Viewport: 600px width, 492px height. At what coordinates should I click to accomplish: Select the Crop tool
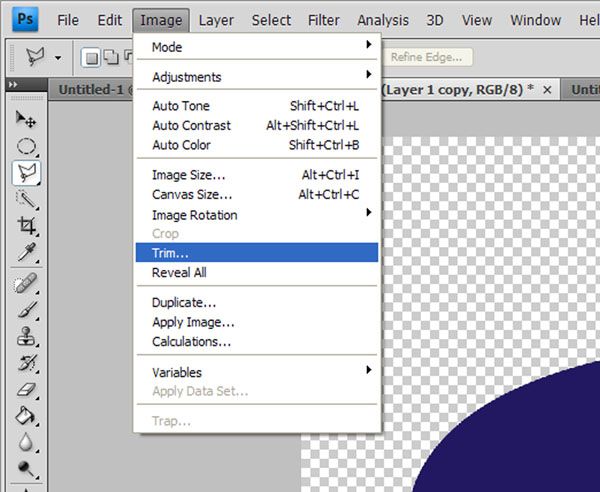pos(26,226)
